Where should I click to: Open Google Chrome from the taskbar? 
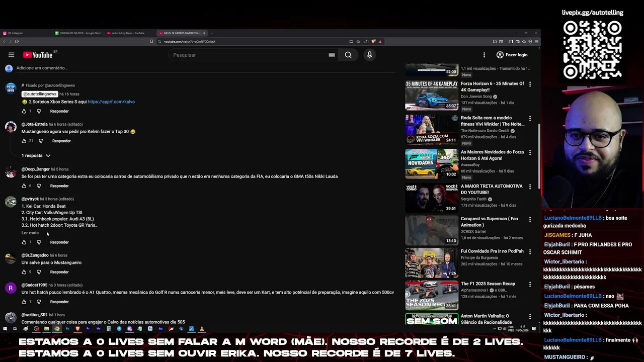(57, 329)
